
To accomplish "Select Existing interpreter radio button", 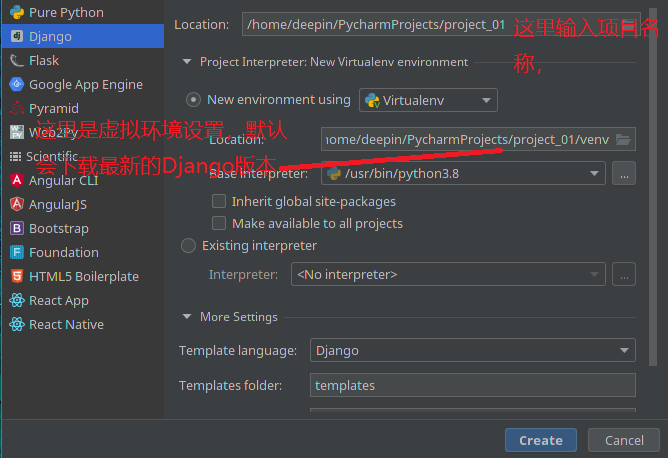I will pyautogui.click(x=188, y=245).
